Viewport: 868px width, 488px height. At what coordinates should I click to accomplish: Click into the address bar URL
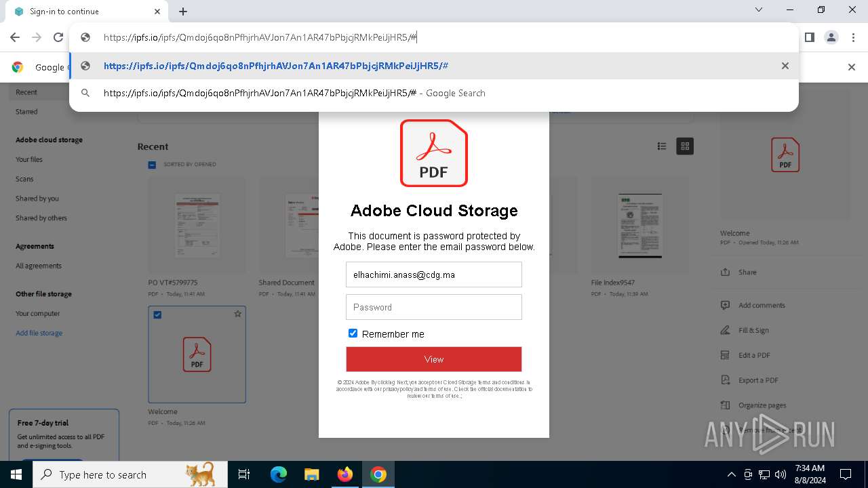[260, 37]
